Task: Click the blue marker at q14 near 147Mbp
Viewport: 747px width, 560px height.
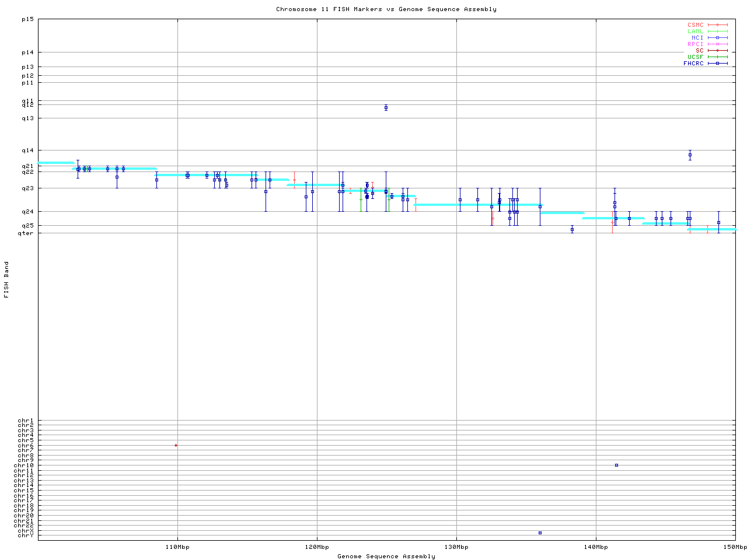Action: tap(690, 155)
